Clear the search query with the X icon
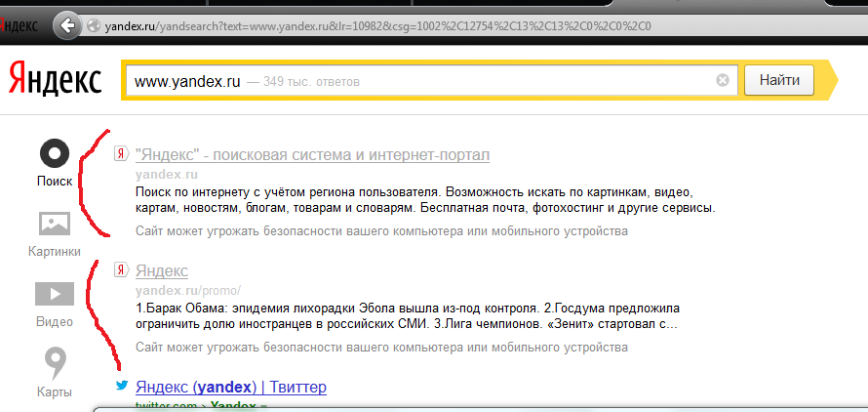 (723, 81)
